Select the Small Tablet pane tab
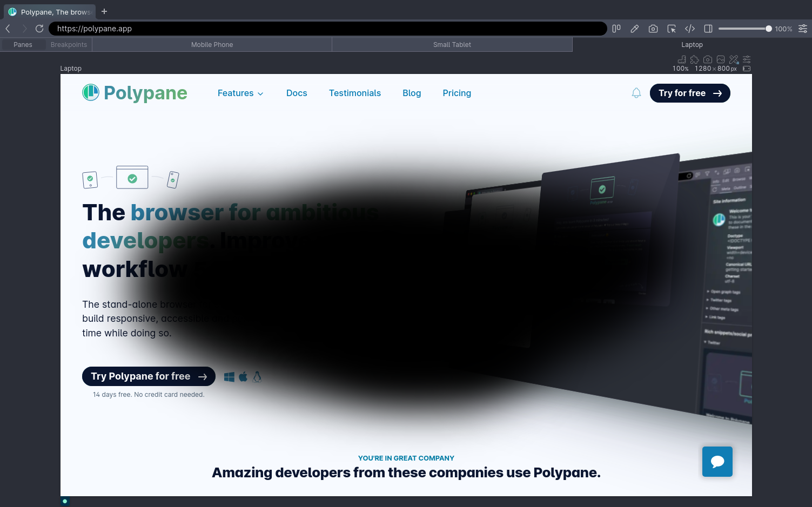The height and width of the screenshot is (507, 812). point(452,45)
